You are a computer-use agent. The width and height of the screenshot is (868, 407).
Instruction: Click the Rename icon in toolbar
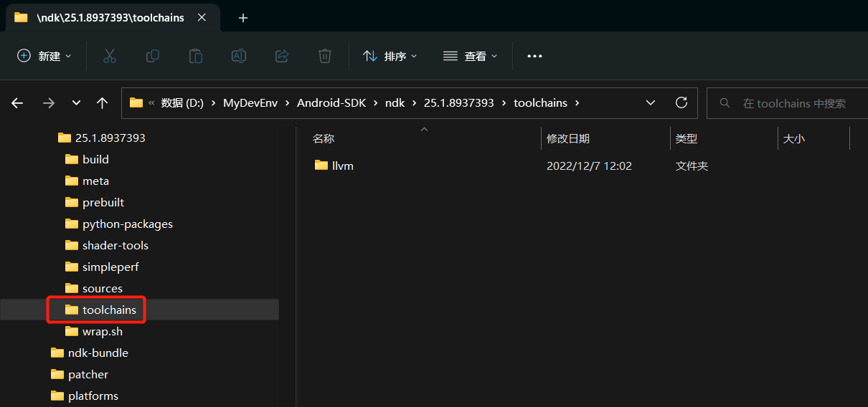tap(238, 56)
